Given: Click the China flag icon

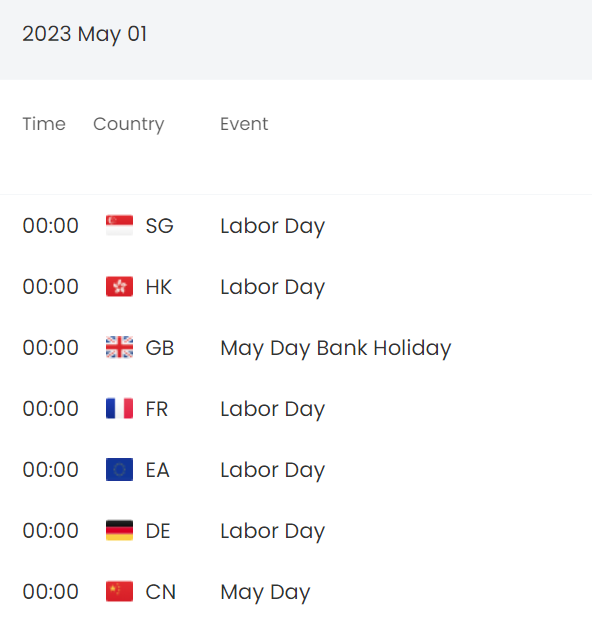Looking at the screenshot, I should [x=119, y=592].
